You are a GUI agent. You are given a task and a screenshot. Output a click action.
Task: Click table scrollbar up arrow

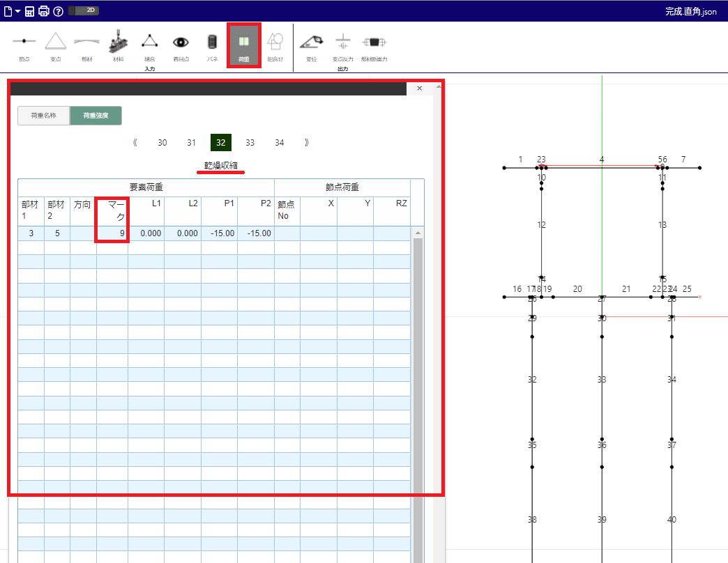pyautogui.click(x=418, y=233)
